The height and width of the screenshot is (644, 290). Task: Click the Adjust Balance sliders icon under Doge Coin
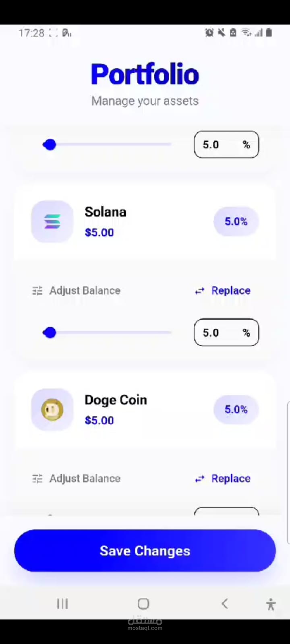[37, 479]
